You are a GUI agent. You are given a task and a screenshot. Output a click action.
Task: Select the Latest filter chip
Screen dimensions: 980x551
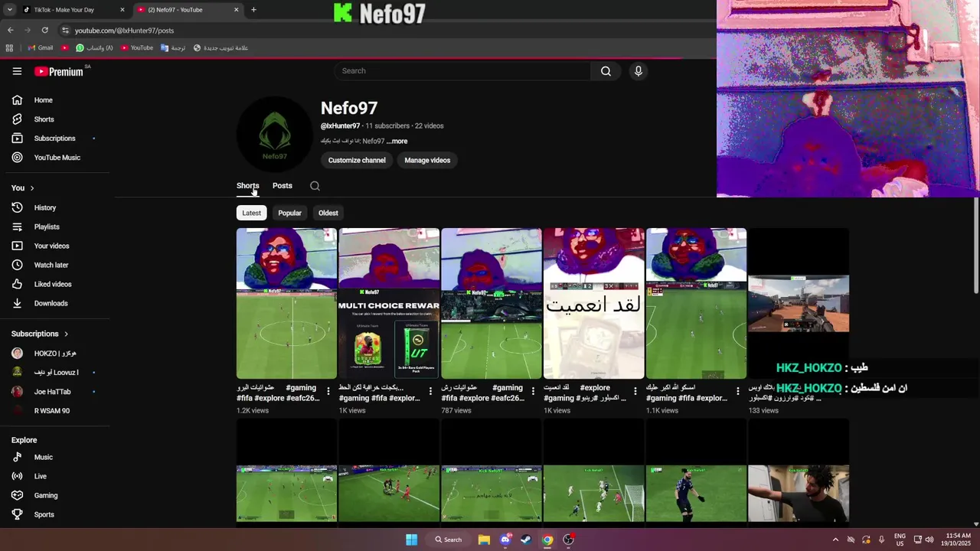(251, 213)
